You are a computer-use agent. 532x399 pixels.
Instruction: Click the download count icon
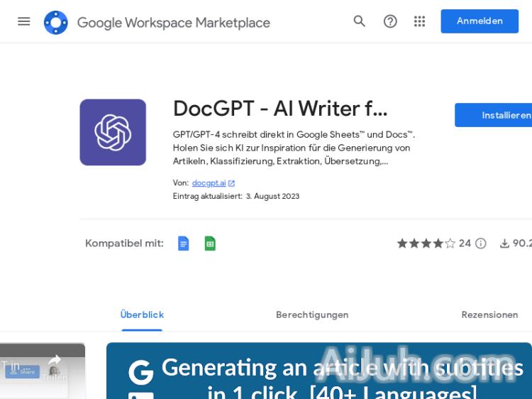[x=504, y=244]
